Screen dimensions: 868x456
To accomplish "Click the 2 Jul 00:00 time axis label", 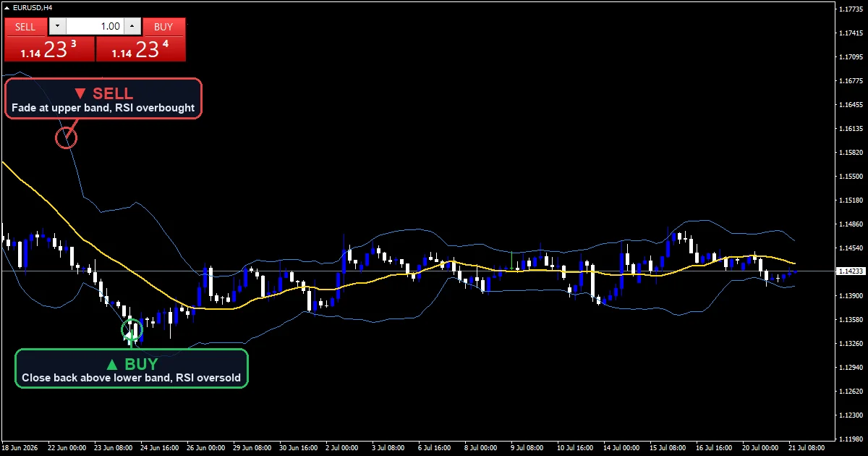I will [344, 448].
